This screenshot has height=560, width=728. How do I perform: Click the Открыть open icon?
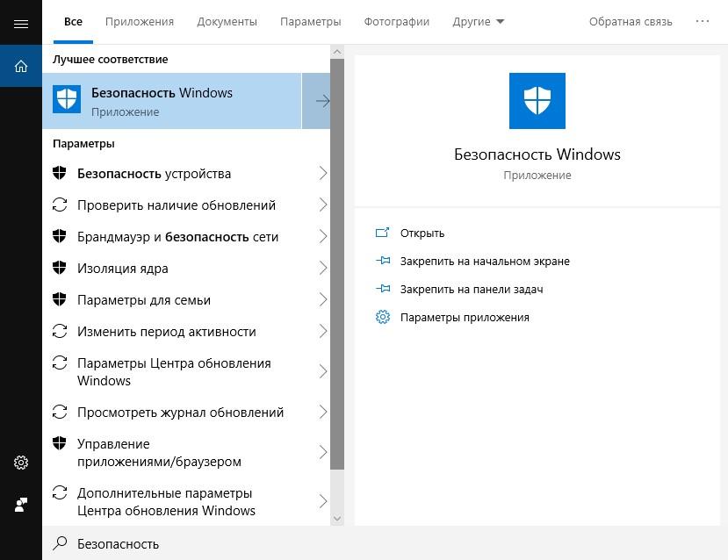(x=382, y=233)
